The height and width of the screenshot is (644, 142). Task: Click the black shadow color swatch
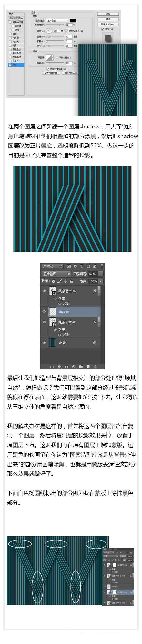pyautogui.click(x=73, y=20)
